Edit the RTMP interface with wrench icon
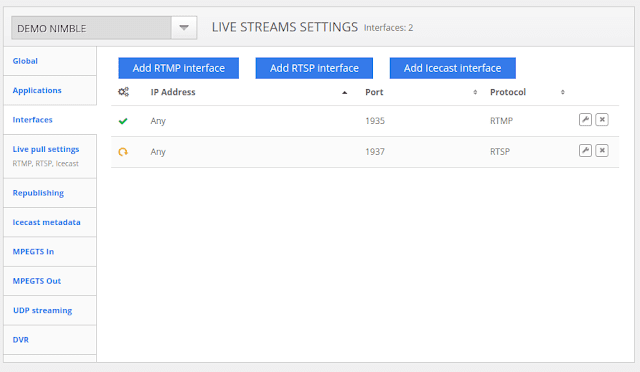The image size is (640, 372). pos(585,120)
